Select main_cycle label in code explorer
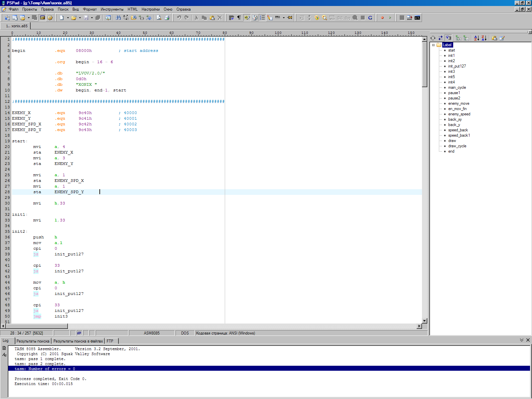The image size is (532, 399). [457, 87]
